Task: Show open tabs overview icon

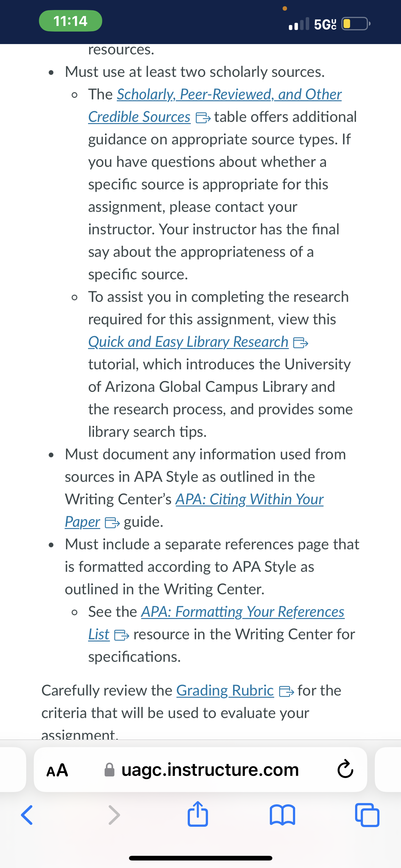Action: (x=367, y=815)
